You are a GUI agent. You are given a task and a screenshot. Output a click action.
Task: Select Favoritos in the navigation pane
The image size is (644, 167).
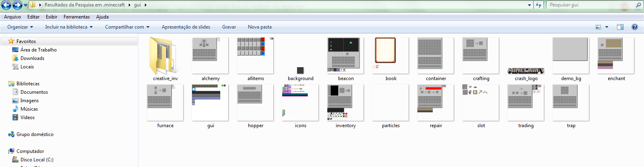[x=26, y=41]
